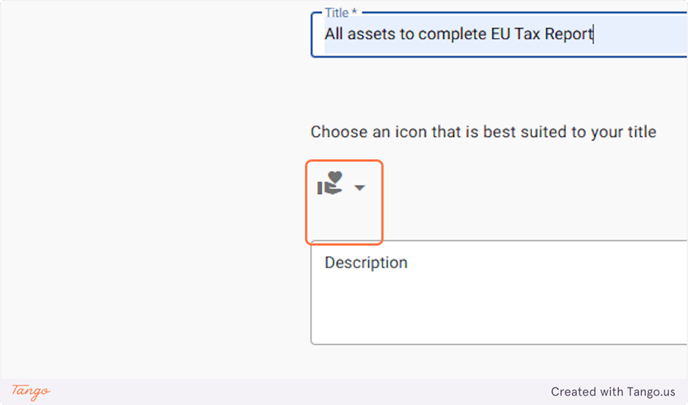Click empty area below the icon selector
The height and width of the screenshot is (405, 688).
coord(344,219)
